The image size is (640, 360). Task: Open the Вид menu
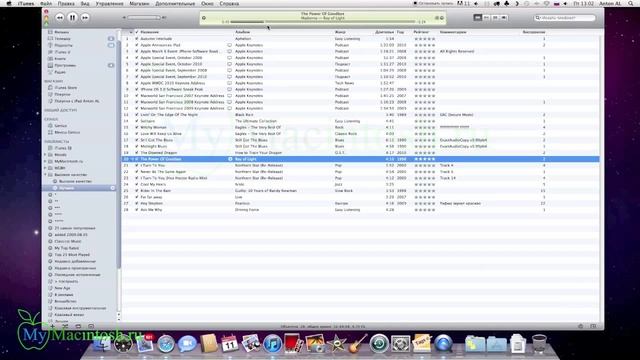(x=85, y=3)
